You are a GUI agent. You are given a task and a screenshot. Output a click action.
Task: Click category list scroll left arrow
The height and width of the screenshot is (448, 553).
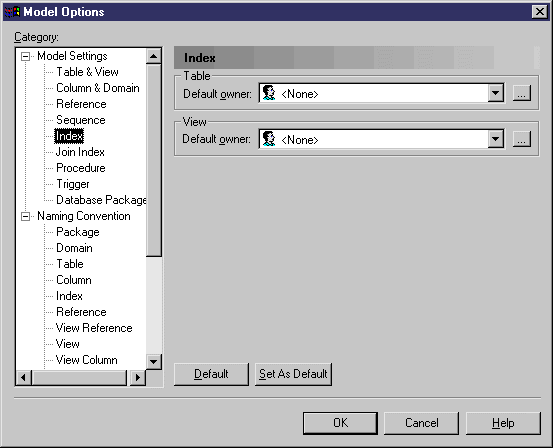tap(24, 378)
